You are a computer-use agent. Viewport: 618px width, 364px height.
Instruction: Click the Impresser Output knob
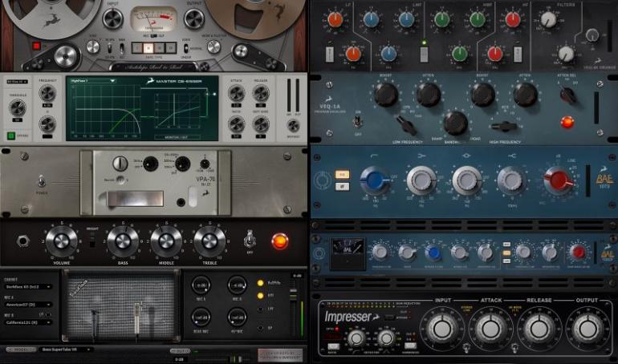588,329
